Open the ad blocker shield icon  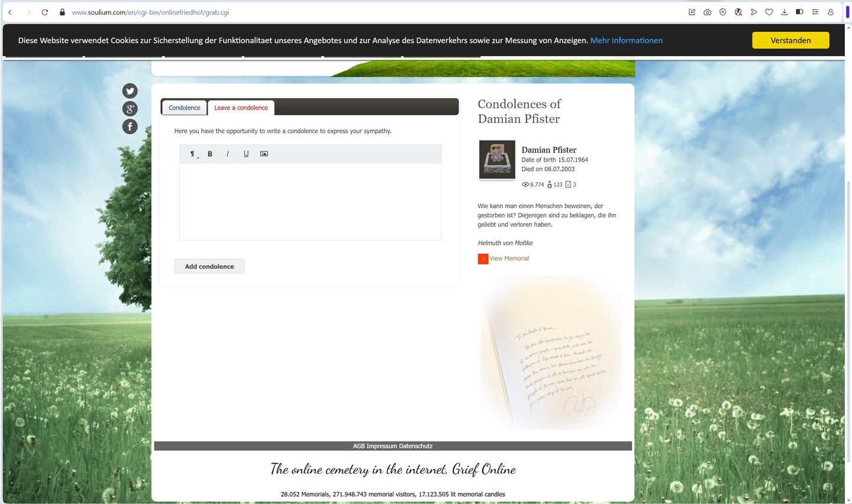[723, 12]
